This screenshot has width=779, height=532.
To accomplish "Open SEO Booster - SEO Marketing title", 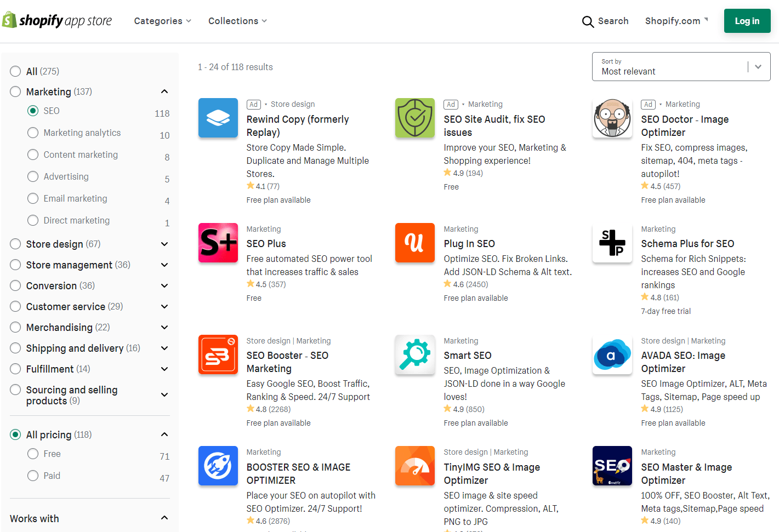I will [287, 362].
